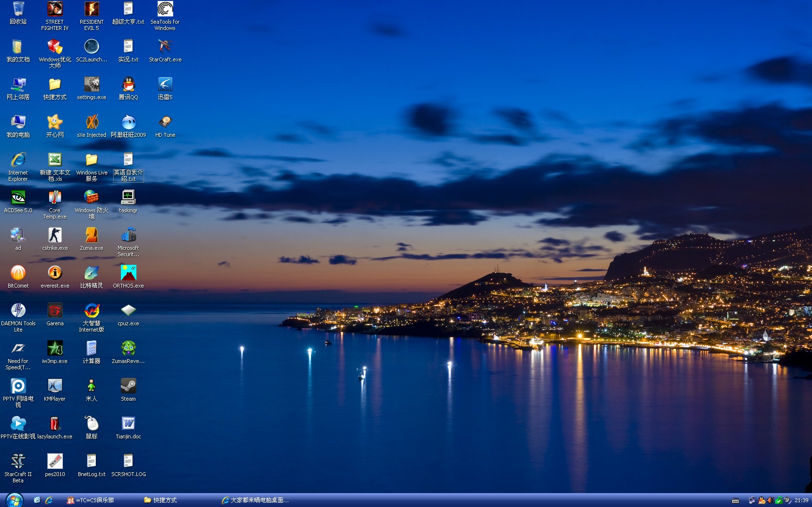Click the 新建 文本文档.xls Excel file
Image resolution: width=812 pixels, height=507 pixels.
pos(55,167)
